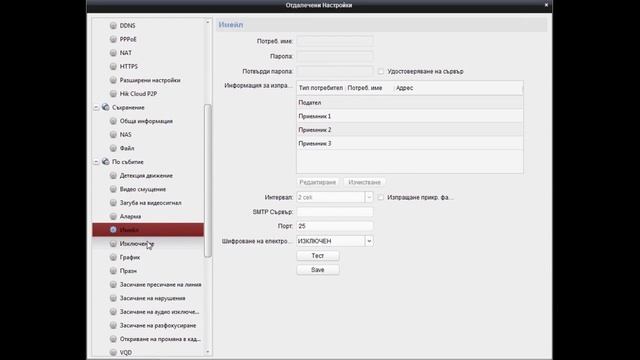Viewport: 640px width, 360px height.
Task: Click the icon beside Загуба на видеосигнал
Action: [113, 202]
